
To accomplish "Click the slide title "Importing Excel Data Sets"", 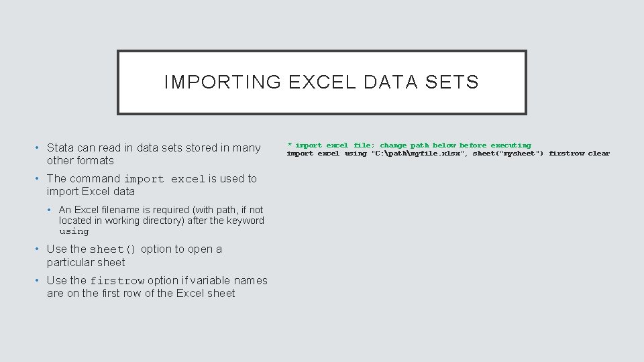I will coord(321,82).
